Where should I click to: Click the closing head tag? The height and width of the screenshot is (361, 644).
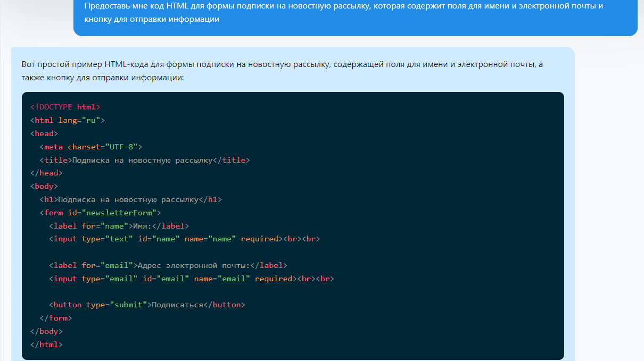46,173
